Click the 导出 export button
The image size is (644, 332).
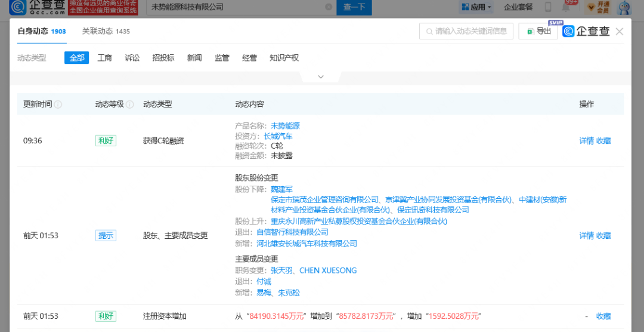(538, 31)
